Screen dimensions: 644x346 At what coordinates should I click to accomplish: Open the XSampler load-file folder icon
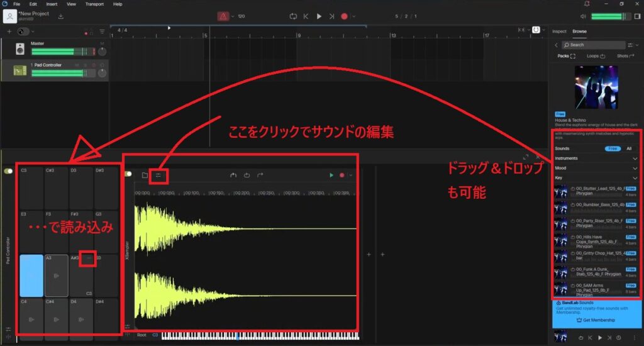[x=145, y=176]
